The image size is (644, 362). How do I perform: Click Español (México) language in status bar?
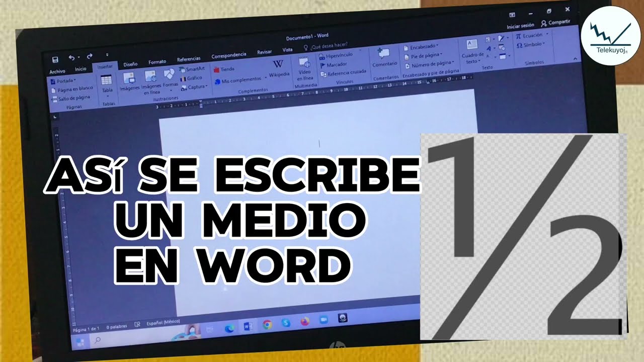coord(163,322)
